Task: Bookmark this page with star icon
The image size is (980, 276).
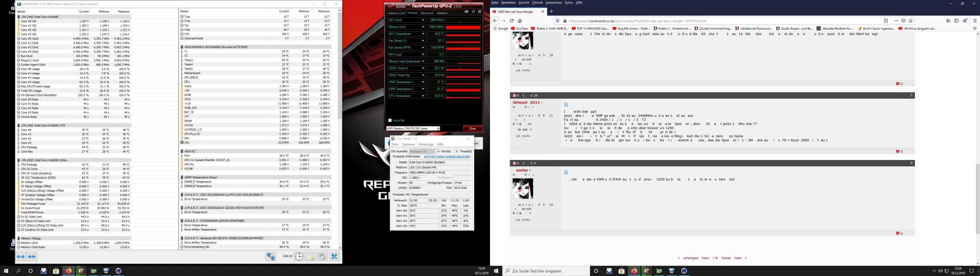Action: [911, 21]
